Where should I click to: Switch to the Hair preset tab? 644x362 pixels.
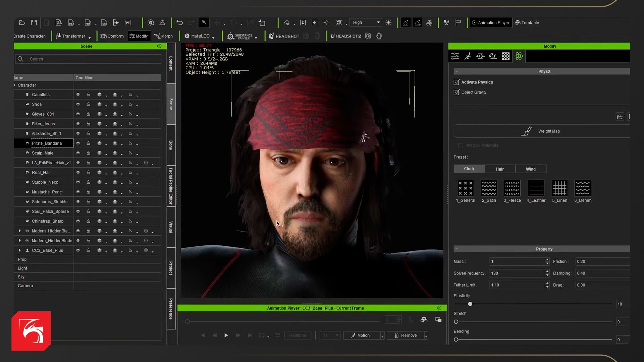click(500, 169)
